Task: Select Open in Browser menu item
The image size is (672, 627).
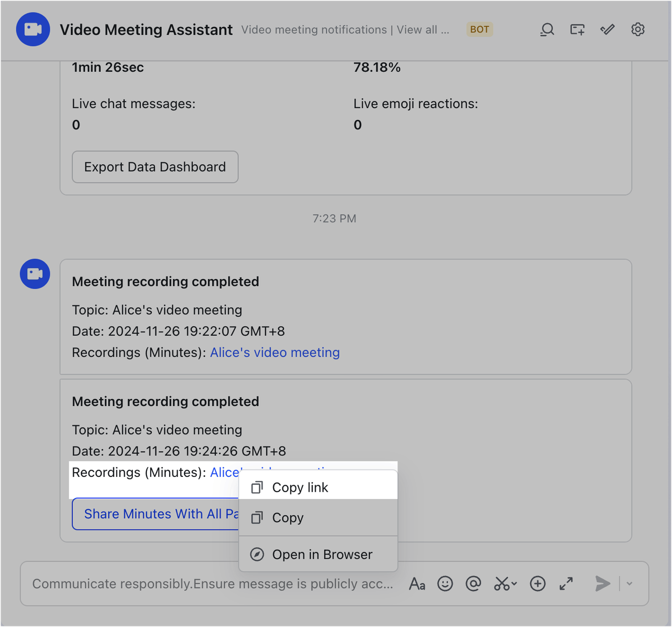Action: pyautogui.click(x=318, y=555)
